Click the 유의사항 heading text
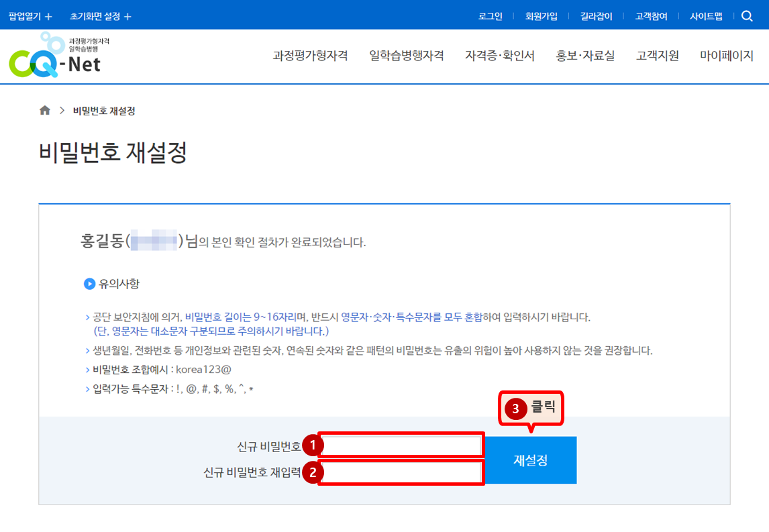This screenshot has height=532, width=769. [119, 284]
